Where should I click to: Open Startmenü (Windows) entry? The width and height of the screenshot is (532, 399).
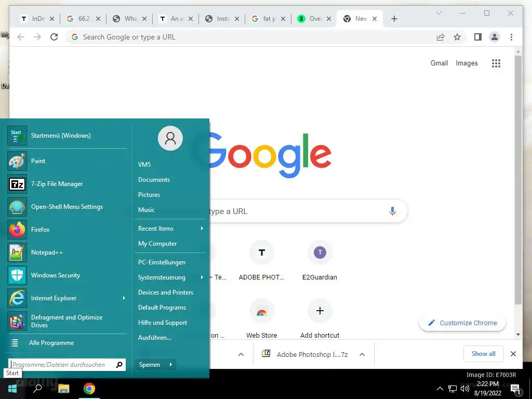pos(67,136)
